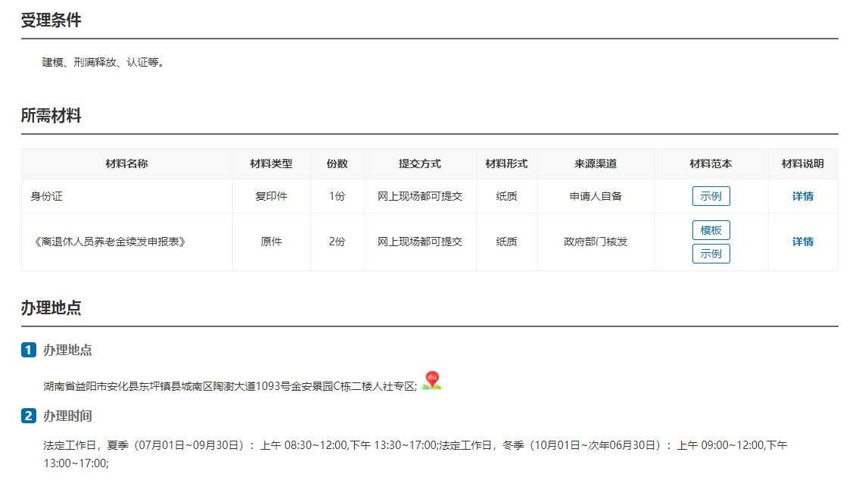868x502 pixels.
Task: Open 详情 link in 身份证 row
Action: [803, 196]
